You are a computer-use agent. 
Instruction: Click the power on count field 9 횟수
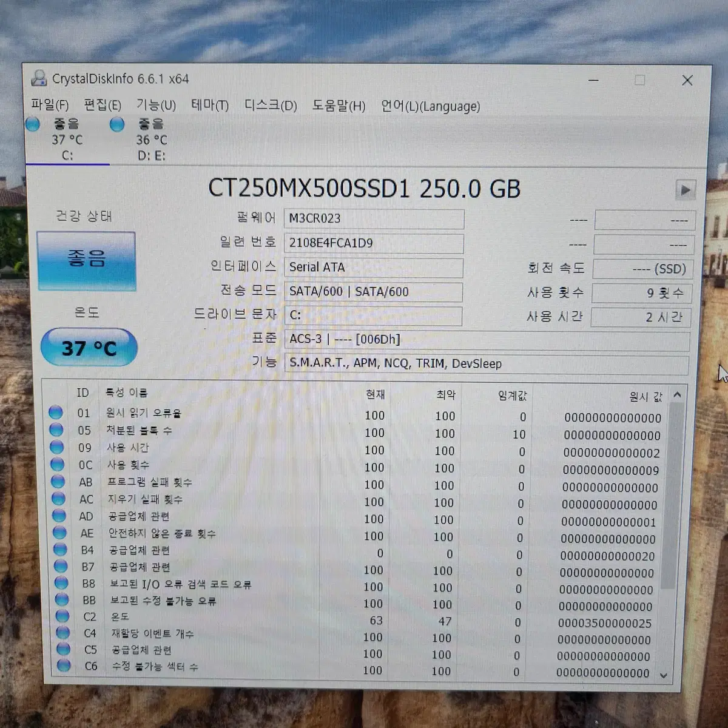click(x=641, y=293)
